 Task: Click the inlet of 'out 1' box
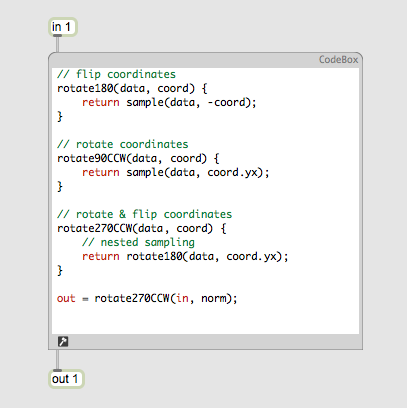(57, 370)
